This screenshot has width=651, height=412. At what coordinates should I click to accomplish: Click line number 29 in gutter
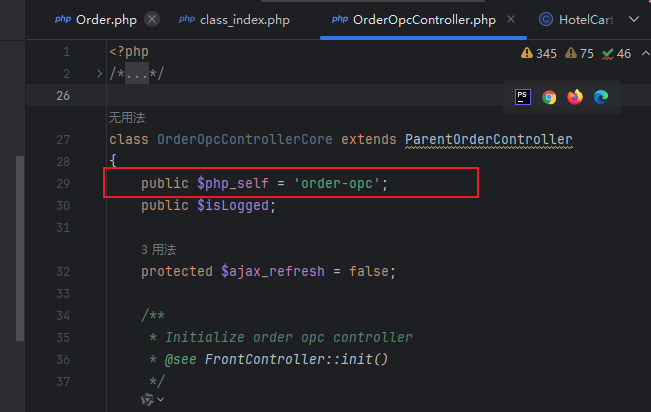click(63, 184)
